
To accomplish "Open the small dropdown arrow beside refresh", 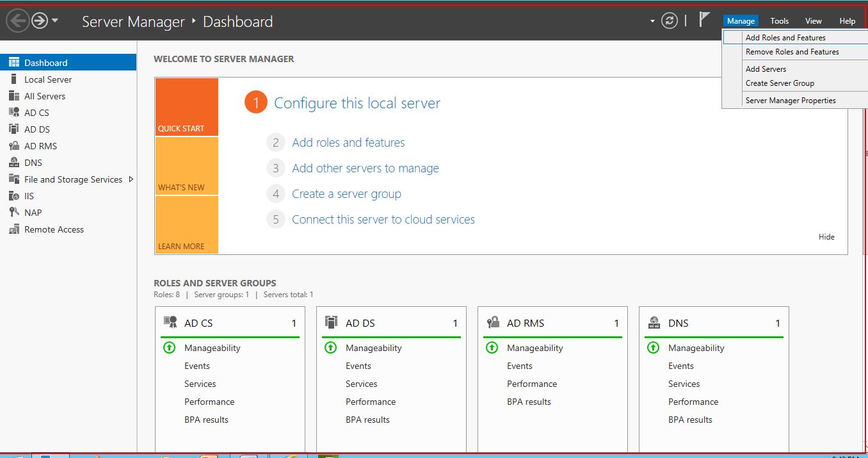I will pyautogui.click(x=652, y=21).
